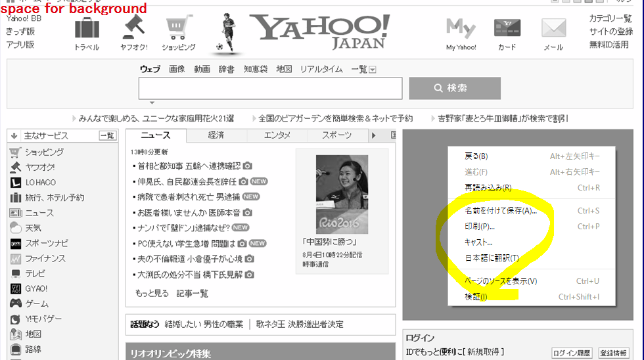Click the 路線 train sidebar icon

pos(16,349)
